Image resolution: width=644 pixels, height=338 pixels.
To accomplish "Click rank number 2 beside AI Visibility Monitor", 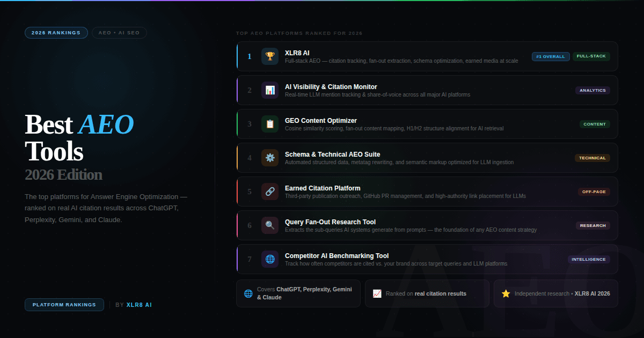I will 249,90.
